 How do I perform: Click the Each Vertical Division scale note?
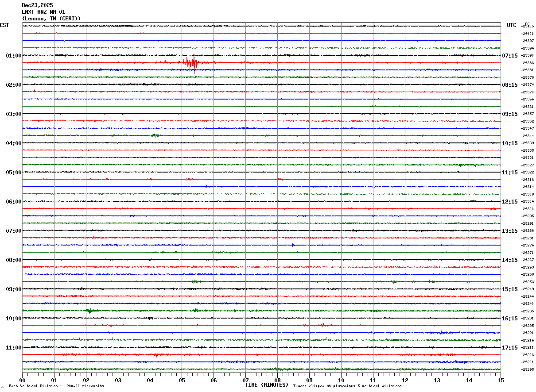pos(56,386)
